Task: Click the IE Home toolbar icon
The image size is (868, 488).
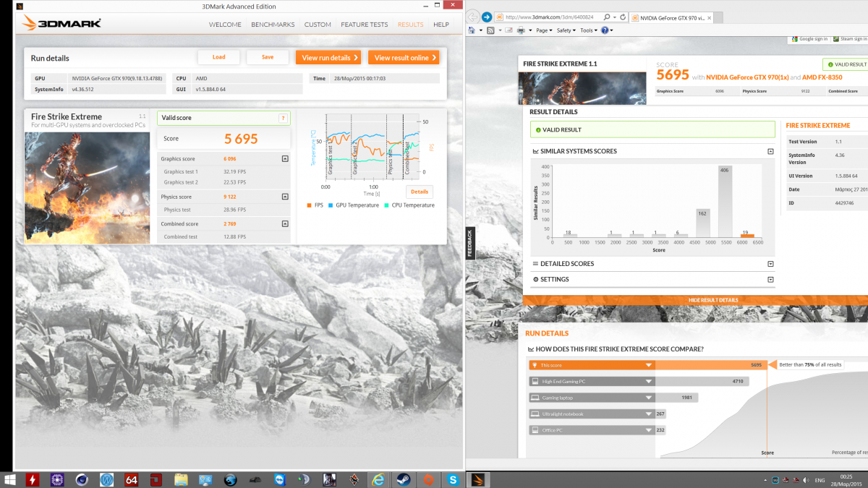Action: click(x=472, y=30)
